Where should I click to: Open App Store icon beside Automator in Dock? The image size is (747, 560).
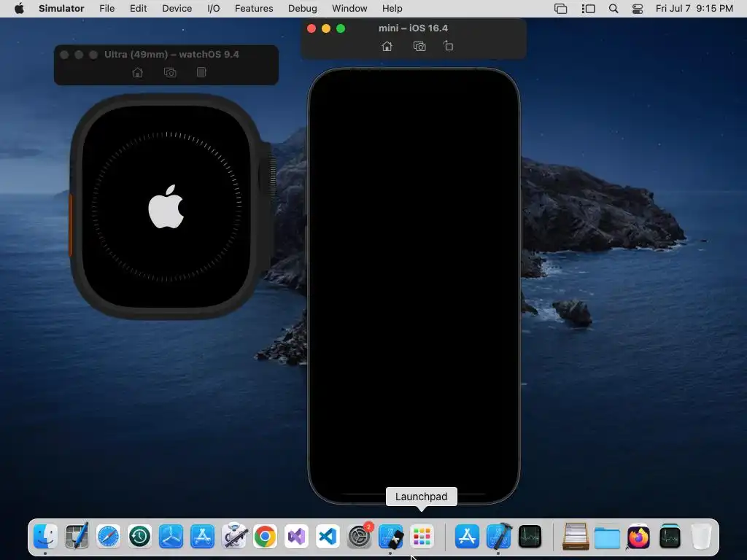pyautogui.click(x=203, y=537)
